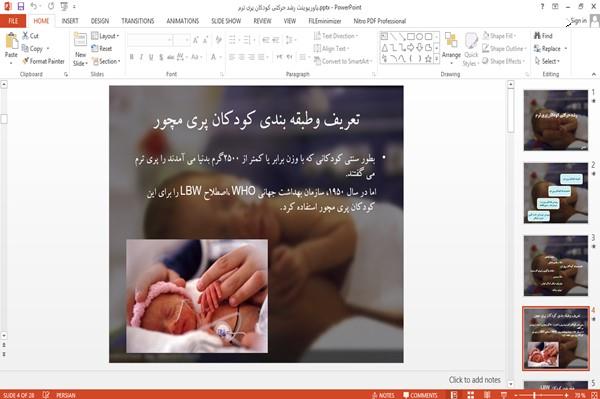
Task: Click the zoom in plus button
Action: point(567,395)
